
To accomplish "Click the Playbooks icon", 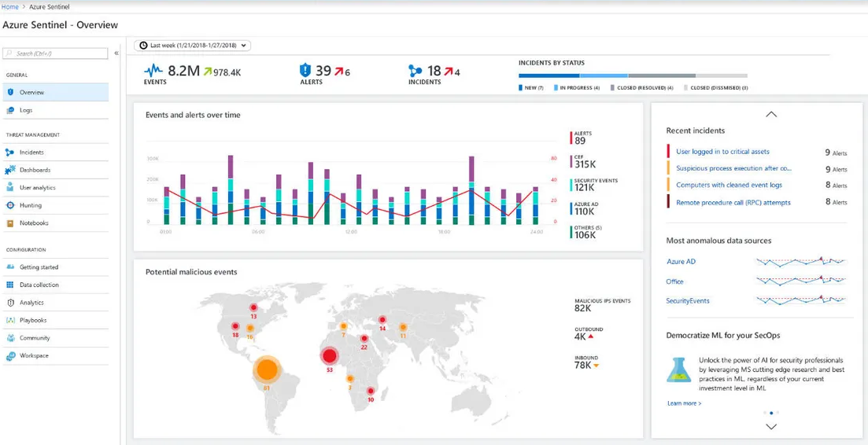I will (10, 320).
